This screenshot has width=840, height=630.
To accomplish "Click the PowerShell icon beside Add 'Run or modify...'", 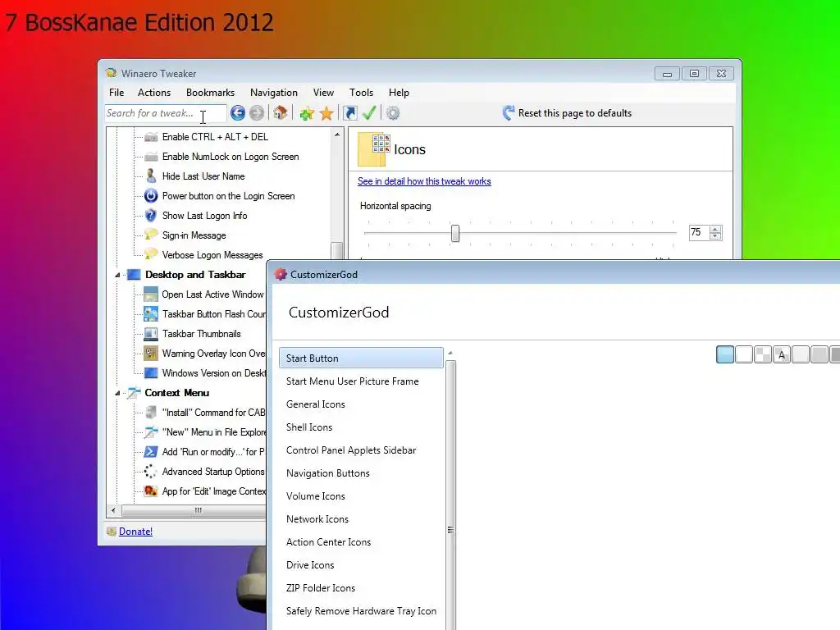I will pyautogui.click(x=151, y=452).
